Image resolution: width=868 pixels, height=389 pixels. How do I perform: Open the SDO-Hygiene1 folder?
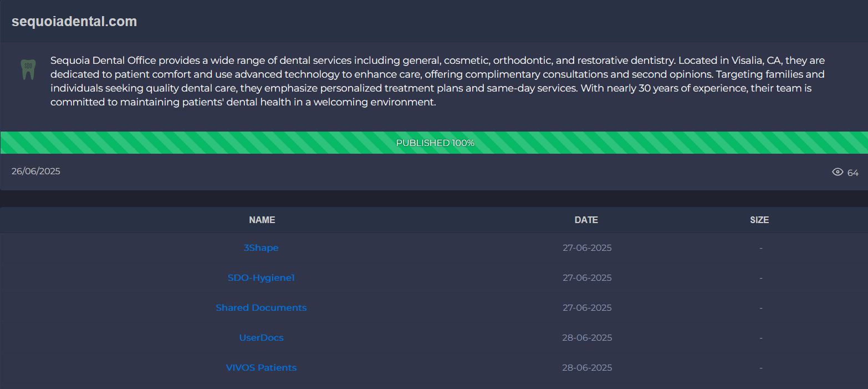(x=261, y=278)
